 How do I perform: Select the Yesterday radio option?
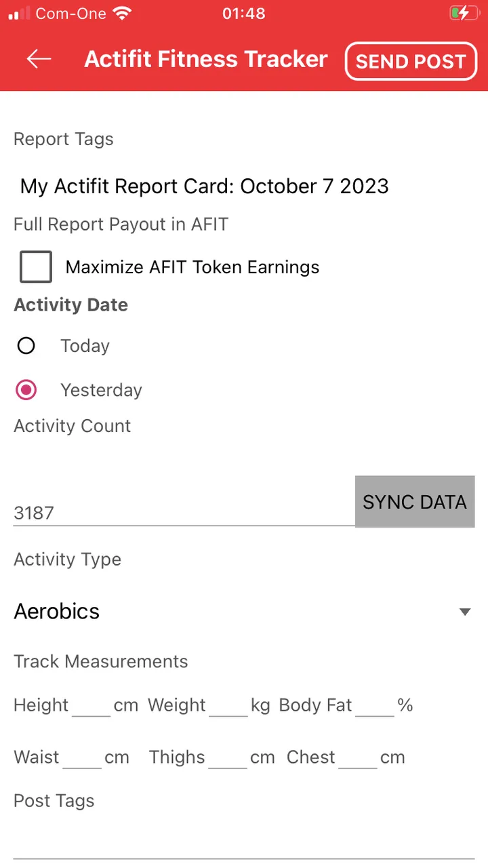point(26,390)
